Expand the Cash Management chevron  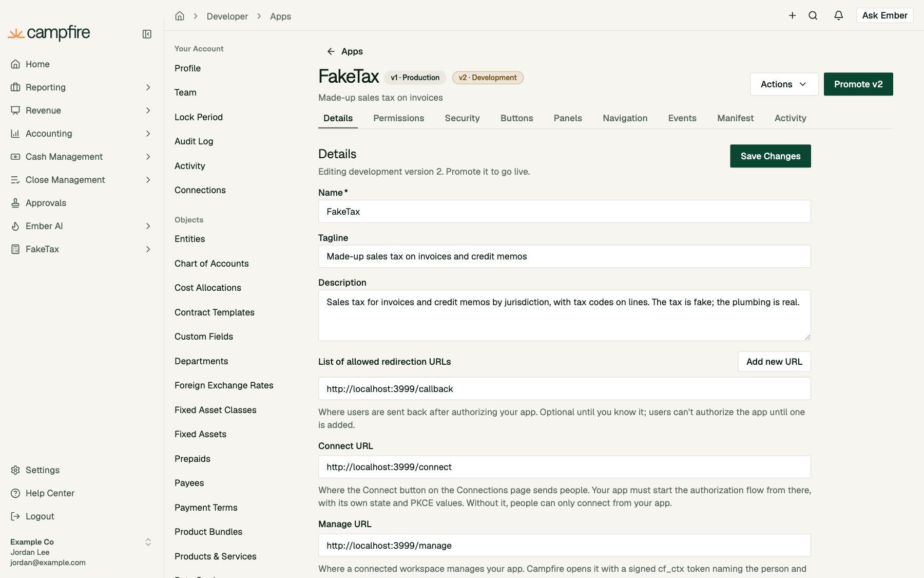pyautogui.click(x=148, y=157)
